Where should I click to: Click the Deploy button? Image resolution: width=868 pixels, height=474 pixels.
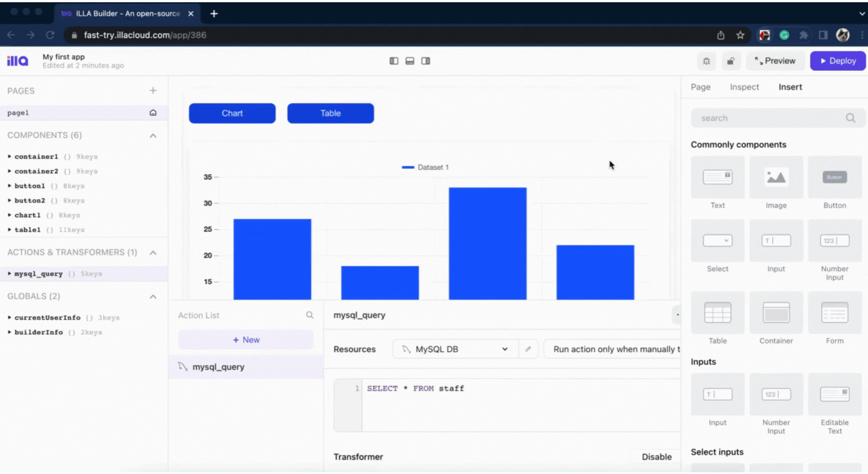point(838,61)
